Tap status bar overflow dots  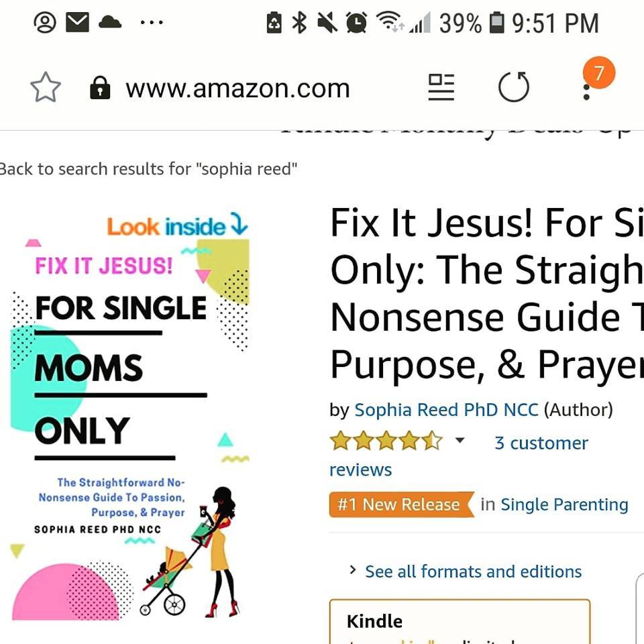[152, 22]
